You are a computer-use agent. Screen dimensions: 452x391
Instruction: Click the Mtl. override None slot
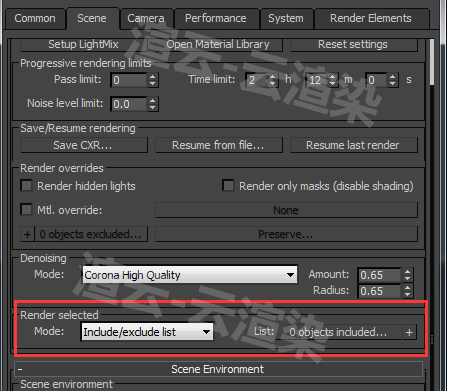coord(286,210)
